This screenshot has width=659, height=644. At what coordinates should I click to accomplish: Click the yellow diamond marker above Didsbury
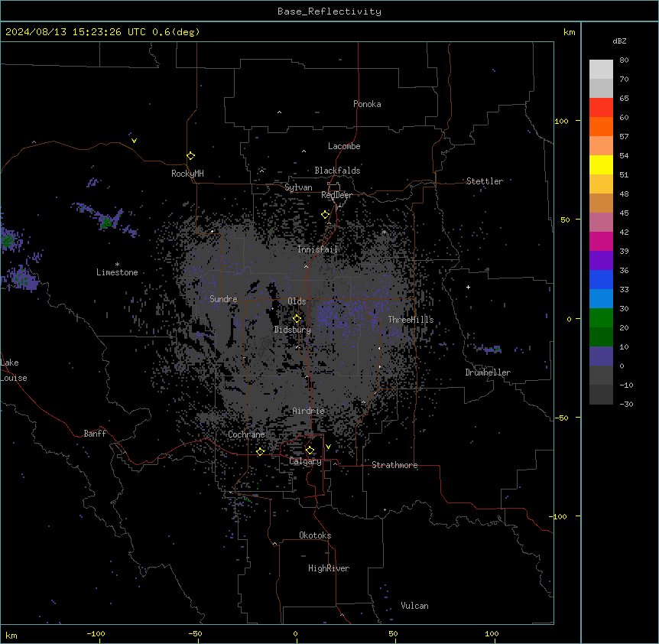[297, 319]
